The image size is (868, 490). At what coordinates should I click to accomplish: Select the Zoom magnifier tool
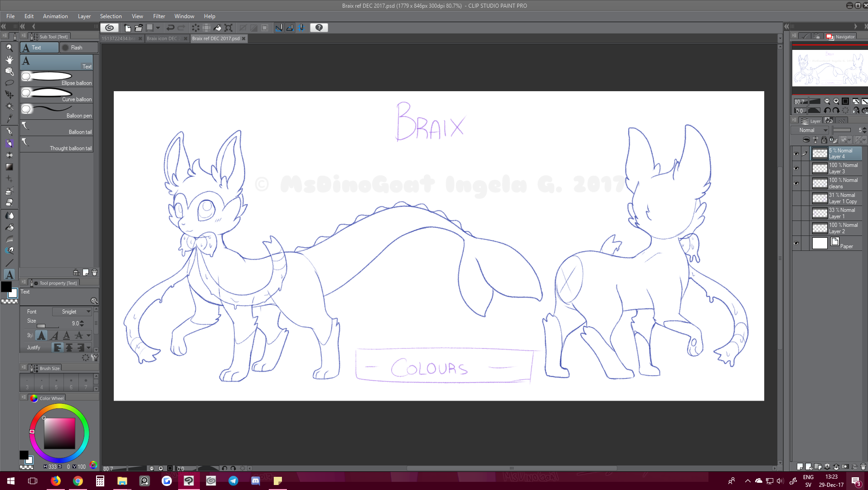click(x=9, y=48)
